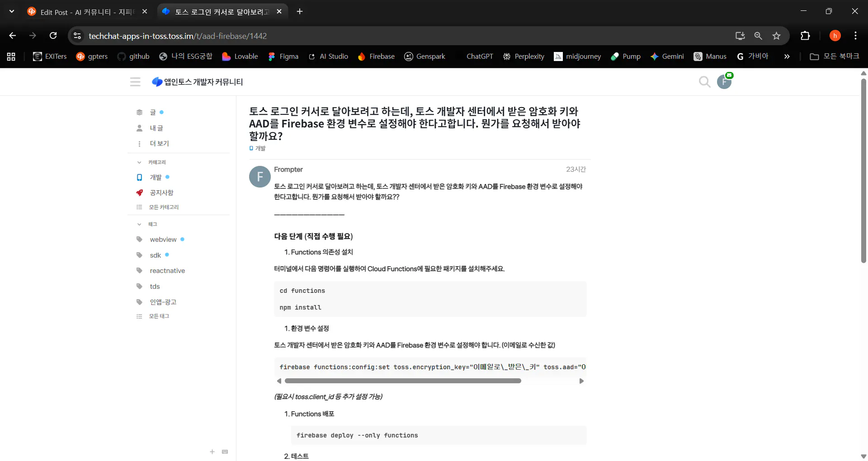View site information icon beside URL

coord(77,36)
